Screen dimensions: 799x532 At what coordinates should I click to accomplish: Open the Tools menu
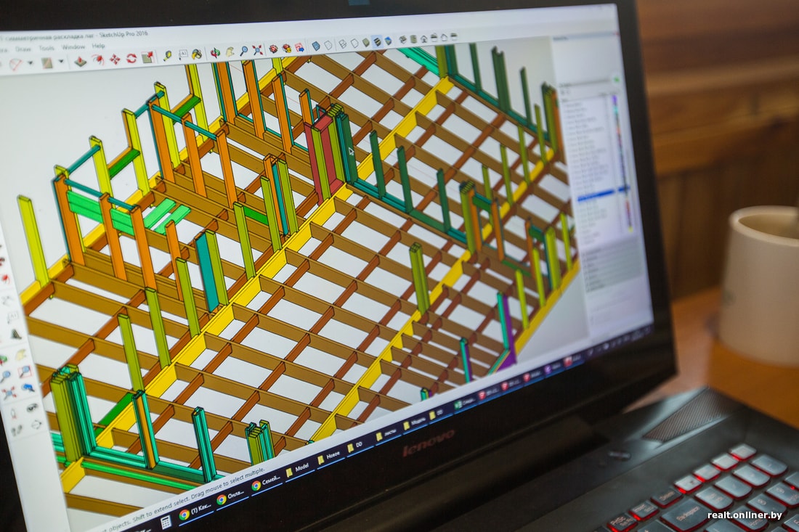(x=47, y=49)
